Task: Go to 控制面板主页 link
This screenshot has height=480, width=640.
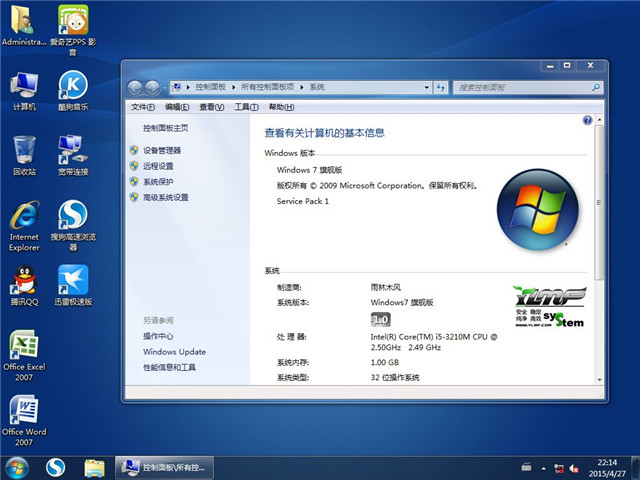Action: [165, 128]
